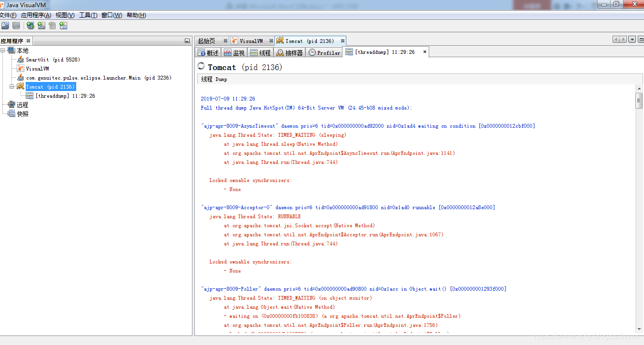This screenshot has height=345, width=644.
Task: Click the Full thread dump Java HotSpot line
Action: pos(306,108)
